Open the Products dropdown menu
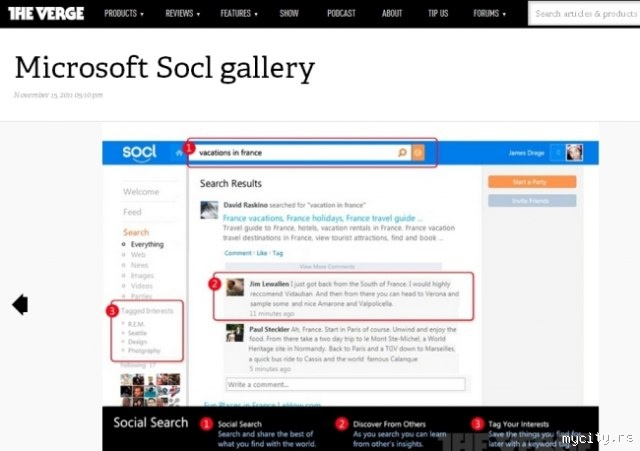Screen dimensions: 640x451 pos(124,13)
